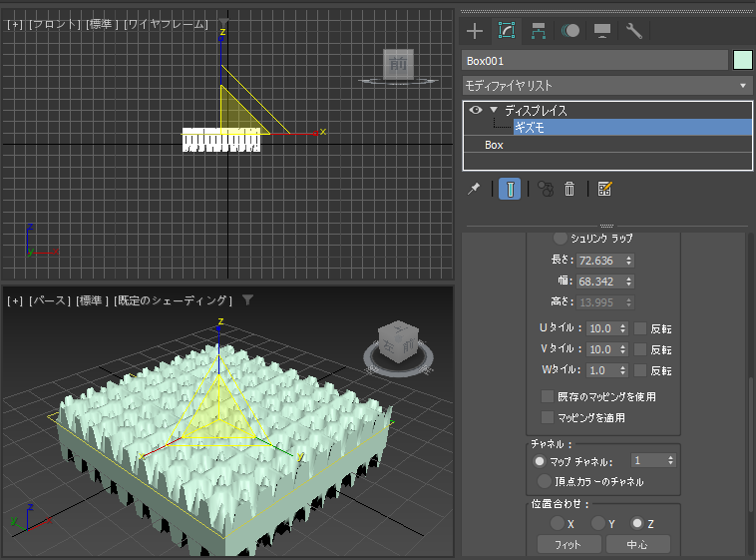756x560 pixels.
Task: Click the 幅 value field
Action: click(x=599, y=281)
